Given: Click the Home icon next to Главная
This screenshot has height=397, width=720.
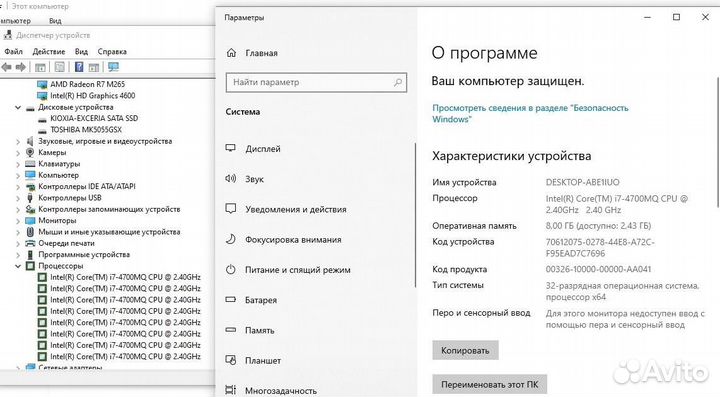Looking at the screenshot, I should pos(231,53).
